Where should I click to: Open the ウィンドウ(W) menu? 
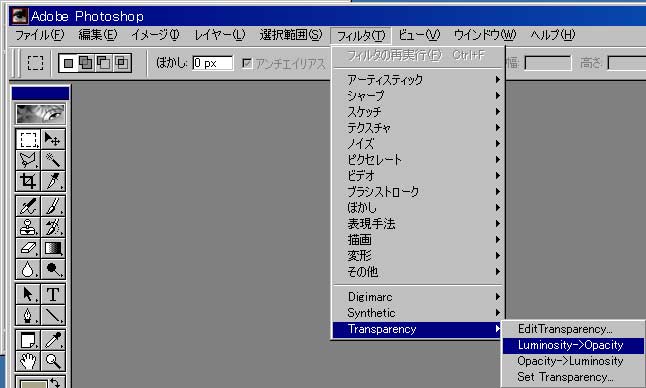484,35
